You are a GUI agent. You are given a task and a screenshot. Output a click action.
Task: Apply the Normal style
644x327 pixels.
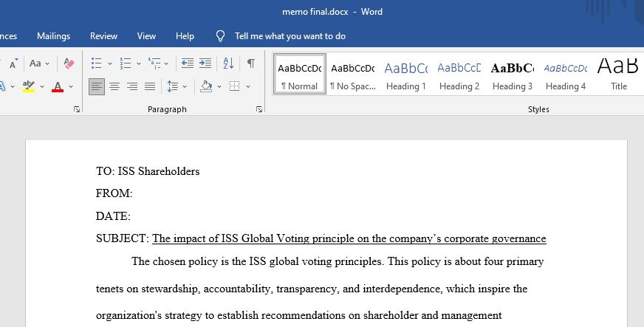point(300,75)
